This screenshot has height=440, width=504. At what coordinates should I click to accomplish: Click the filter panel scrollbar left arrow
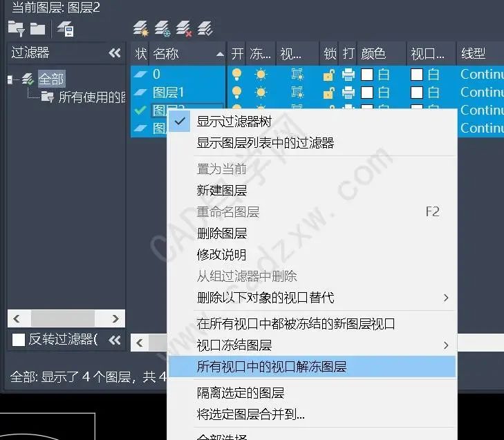[x=17, y=318]
